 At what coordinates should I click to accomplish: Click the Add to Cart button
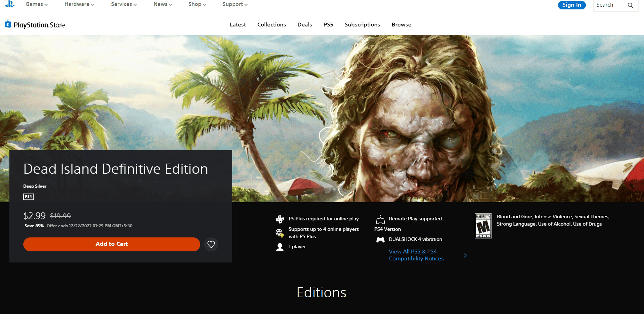coord(112,244)
